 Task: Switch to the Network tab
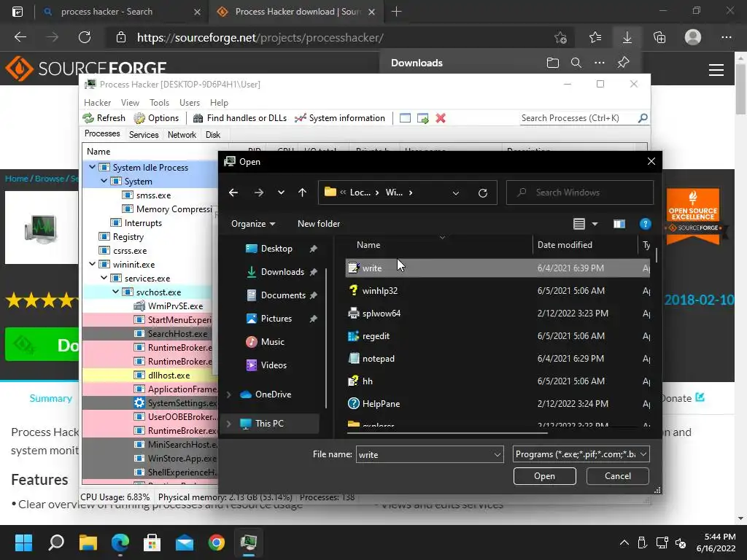[182, 135]
